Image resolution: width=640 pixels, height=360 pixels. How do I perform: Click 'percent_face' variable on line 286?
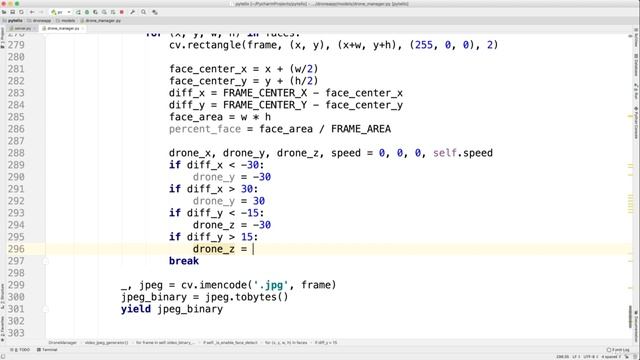[x=205, y=129]
